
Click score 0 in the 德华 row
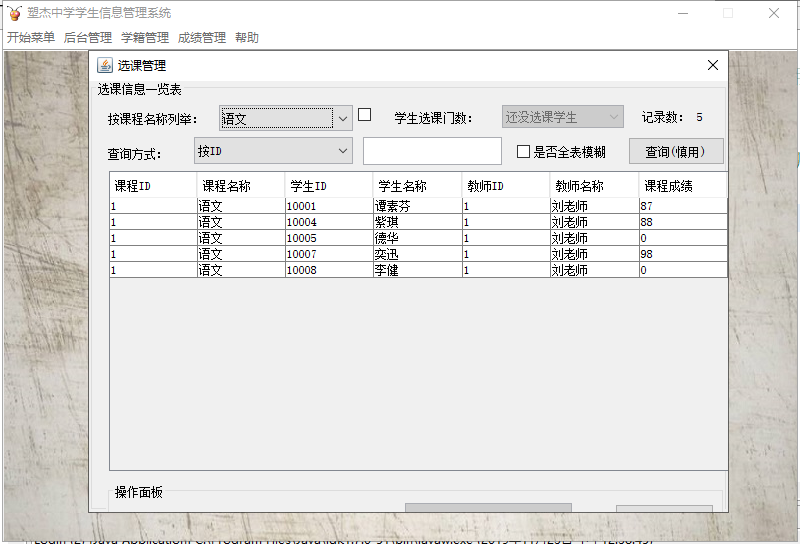point(683,238)
